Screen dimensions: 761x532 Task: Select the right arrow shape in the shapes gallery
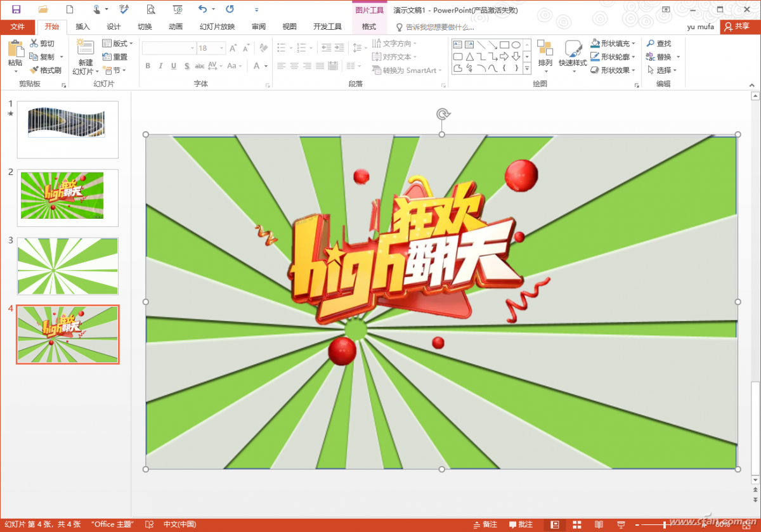coord(504,56)
